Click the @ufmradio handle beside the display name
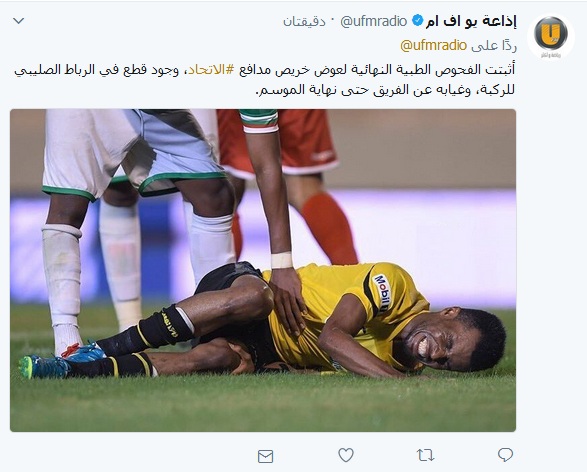The width and height of the screenshot is (587, 472). click(373, 21)
